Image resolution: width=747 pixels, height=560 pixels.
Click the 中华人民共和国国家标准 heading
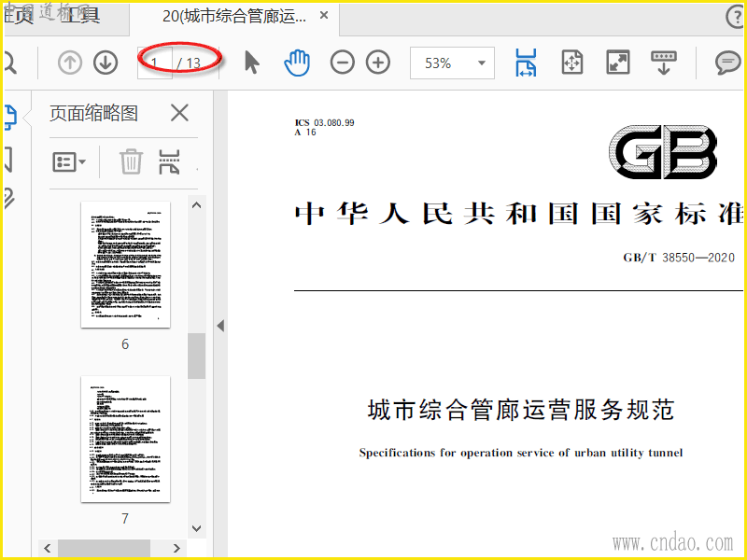519,214
